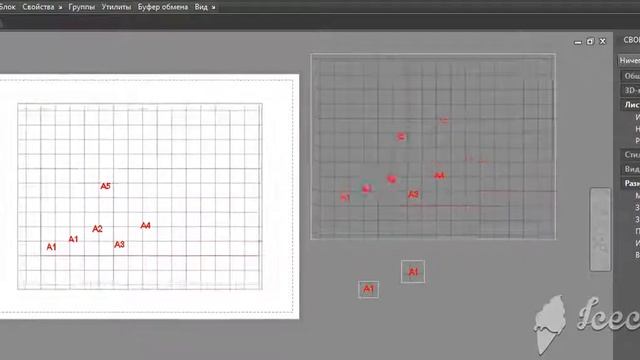Viewport: 640px width, 360px height.
Task: Select the A3 label in gray viewport
Action: 413,194
